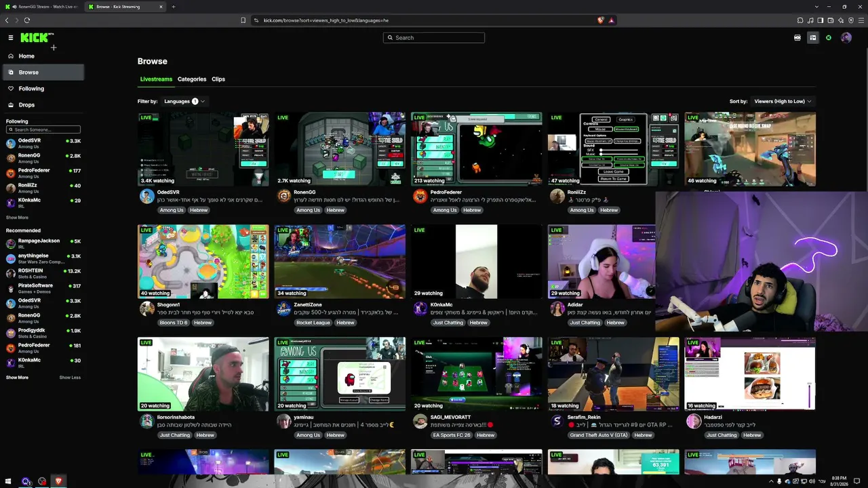Click the main Kick search box

(x=434, y=38)
